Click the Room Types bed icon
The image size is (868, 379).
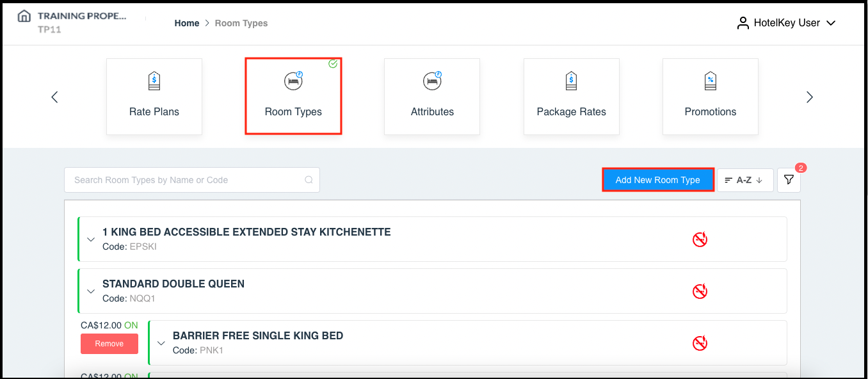click(293, 80)
